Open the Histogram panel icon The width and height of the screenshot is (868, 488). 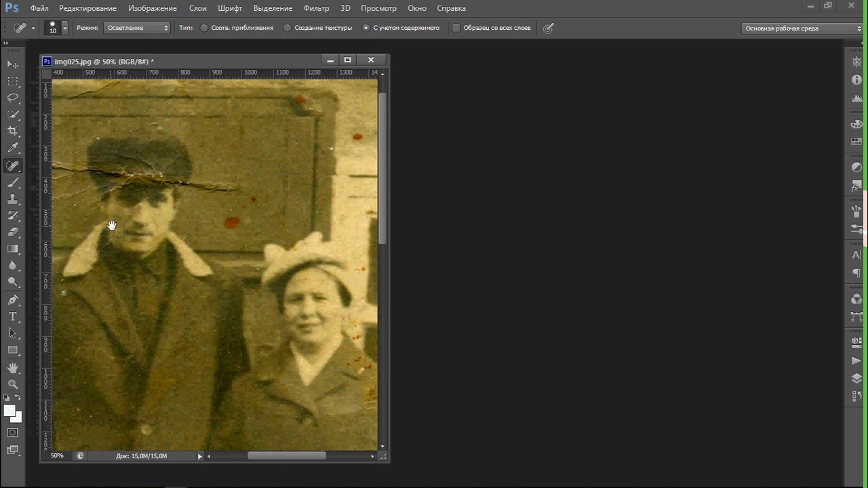856,98
